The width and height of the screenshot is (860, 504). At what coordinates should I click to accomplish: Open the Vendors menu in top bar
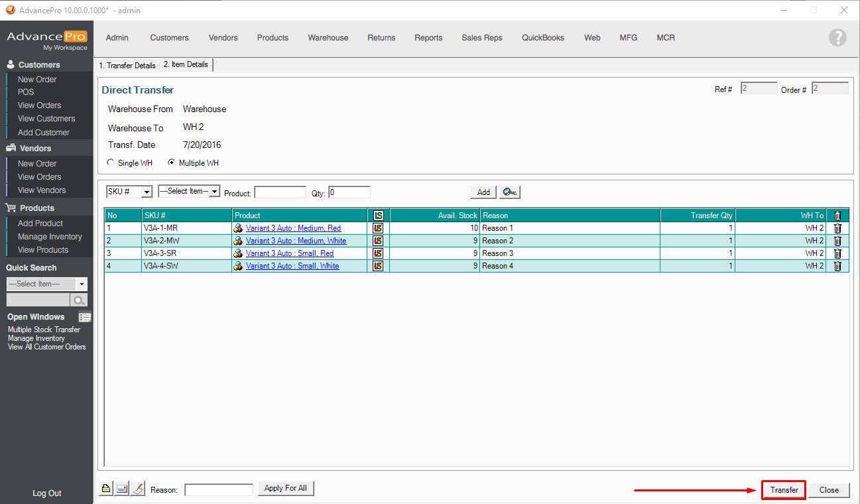223,38
